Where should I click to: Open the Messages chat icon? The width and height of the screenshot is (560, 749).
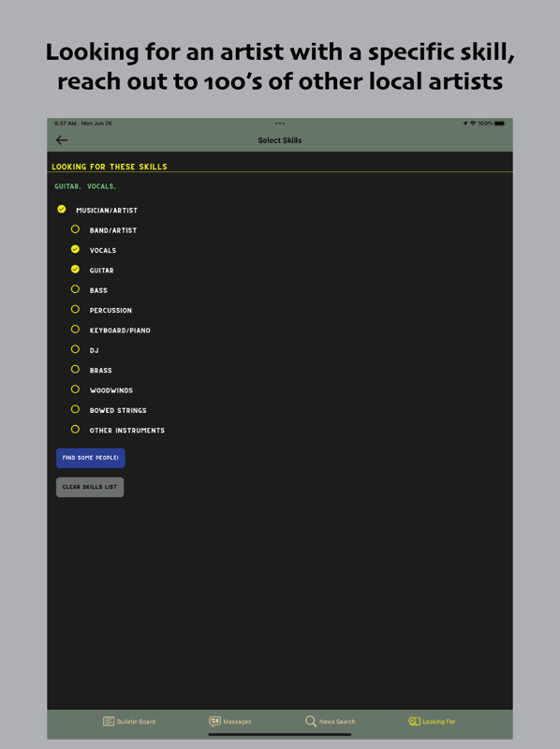pyautogui.click(x=215, y=721)
